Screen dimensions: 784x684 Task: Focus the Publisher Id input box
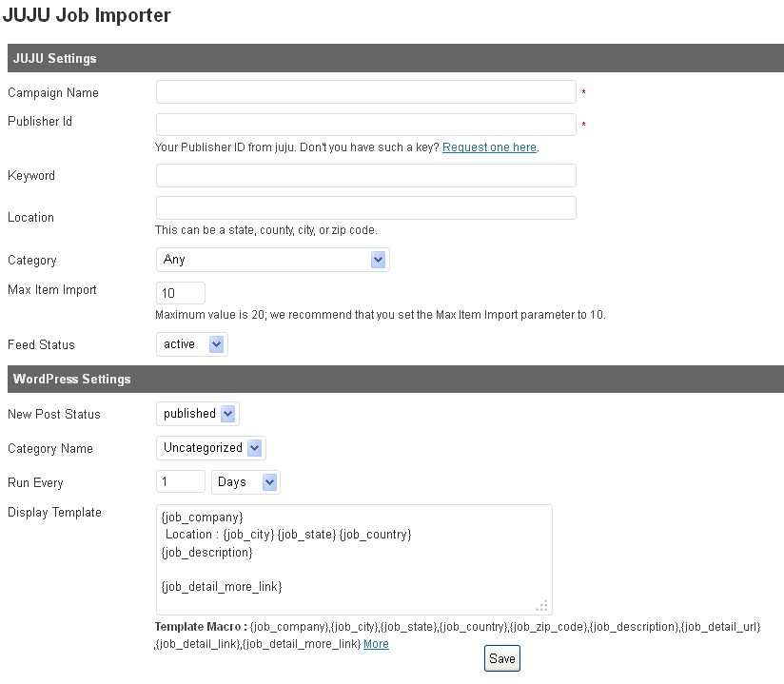365,126
